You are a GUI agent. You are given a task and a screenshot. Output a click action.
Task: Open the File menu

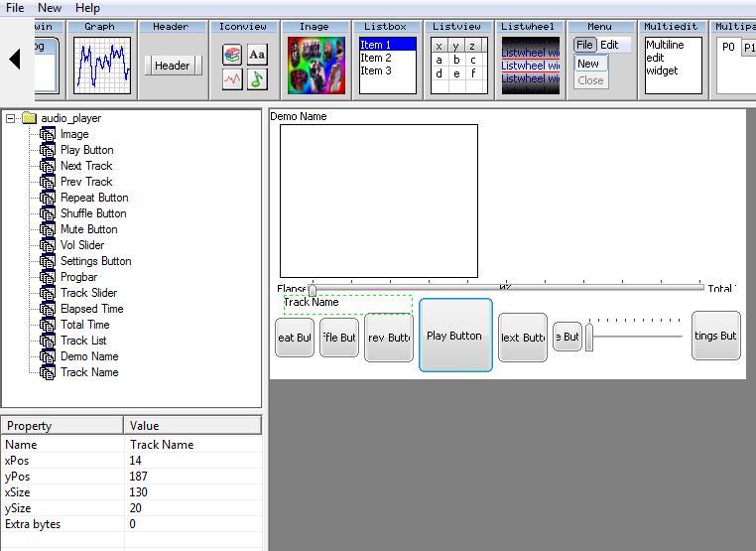(15, 8)
